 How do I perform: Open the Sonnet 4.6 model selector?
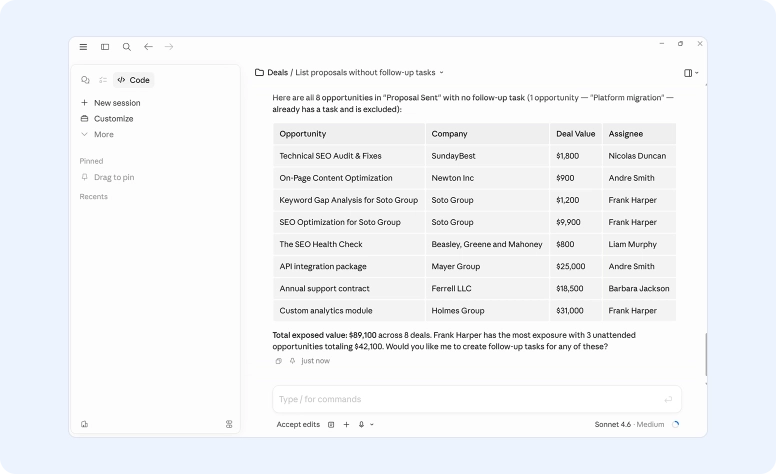tap(628, 425)
